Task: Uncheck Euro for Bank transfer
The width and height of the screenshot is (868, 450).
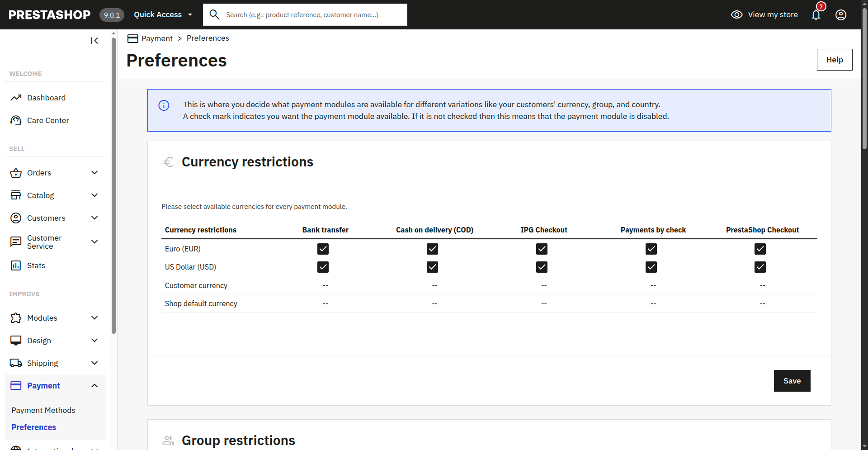Action: point(323,249)
